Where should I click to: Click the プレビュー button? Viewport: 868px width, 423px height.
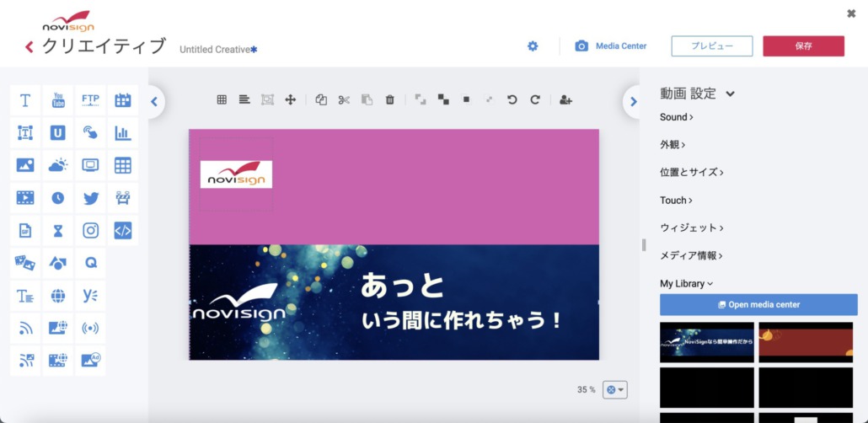[712, 46]
